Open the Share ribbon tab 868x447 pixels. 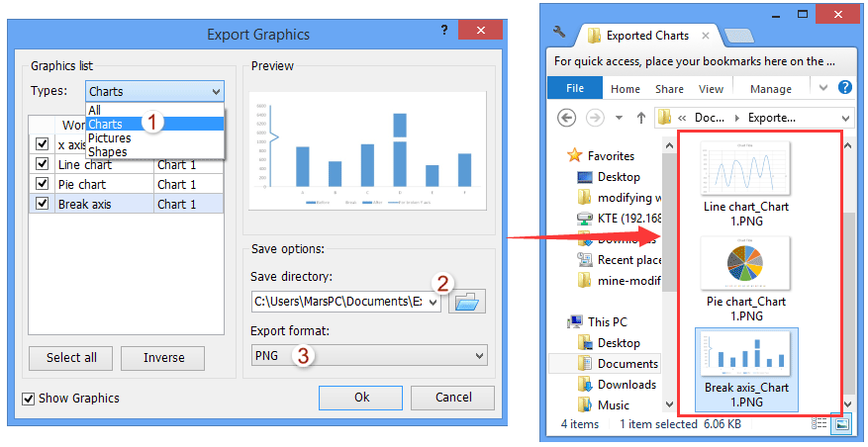[x=669, y=88]
